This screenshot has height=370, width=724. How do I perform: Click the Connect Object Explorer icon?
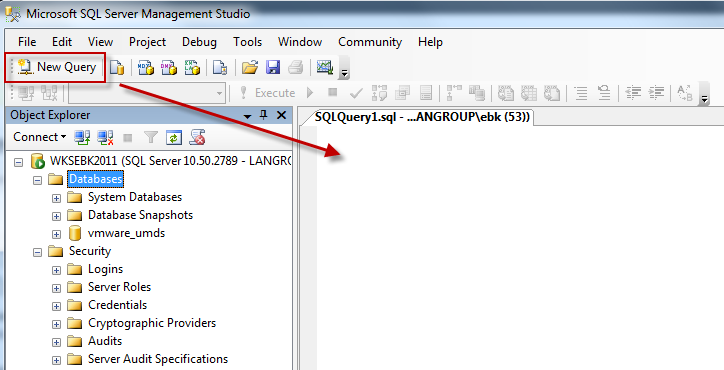coord(82,137)
